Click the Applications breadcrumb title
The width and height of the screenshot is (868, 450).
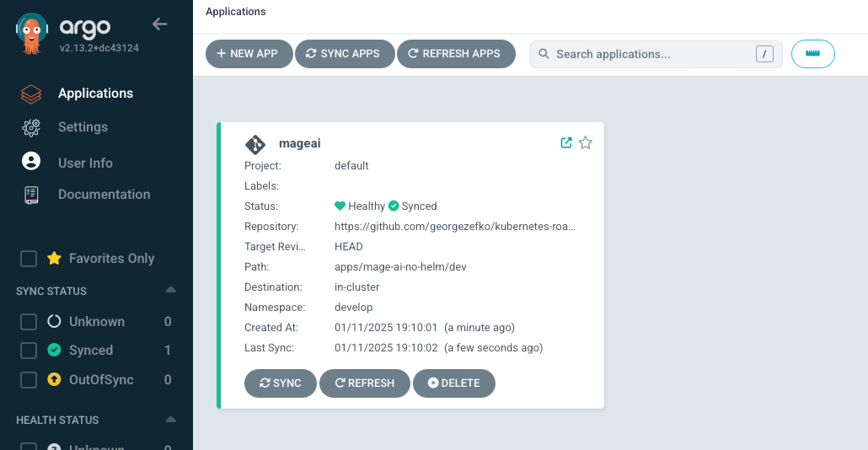pos(235,12)
